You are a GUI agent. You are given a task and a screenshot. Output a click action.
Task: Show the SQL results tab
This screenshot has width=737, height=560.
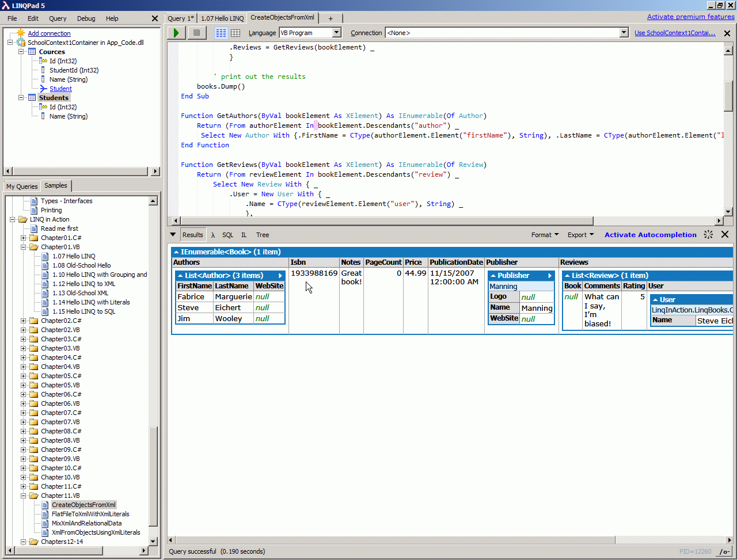click(x=228, y=235)
